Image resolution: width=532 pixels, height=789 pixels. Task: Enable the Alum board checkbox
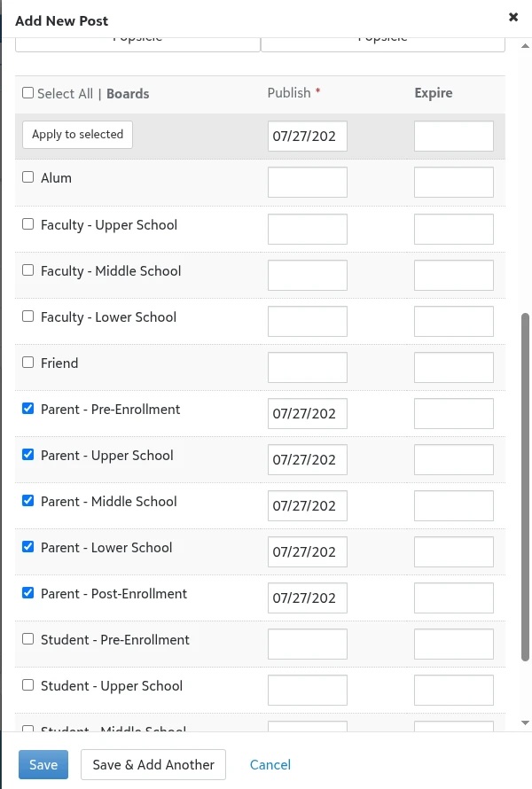point(28,177)
